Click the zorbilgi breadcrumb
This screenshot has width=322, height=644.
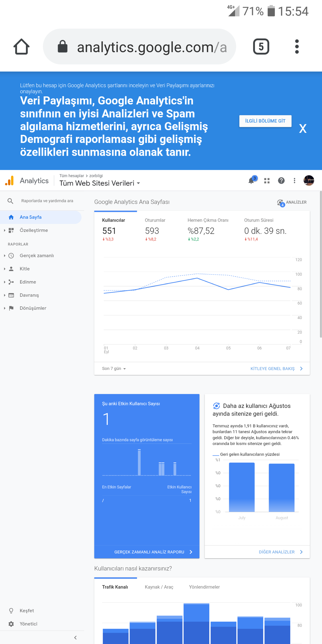point(96,176)
